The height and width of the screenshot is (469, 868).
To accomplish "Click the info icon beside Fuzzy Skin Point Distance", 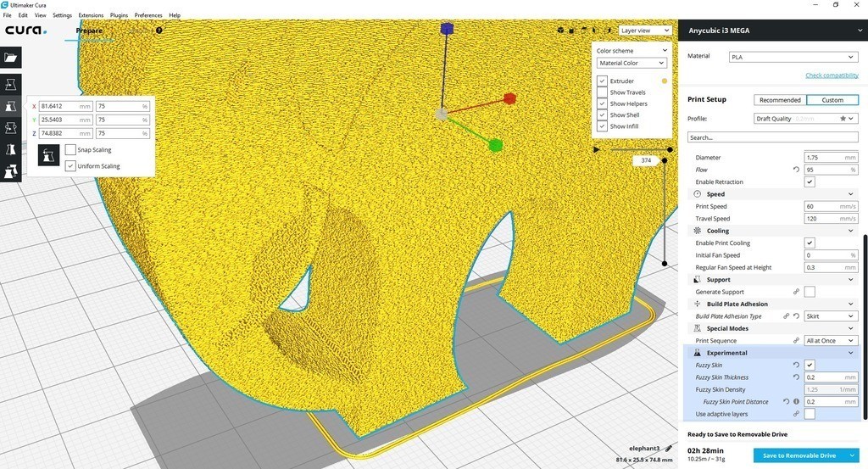I will 796,401.
